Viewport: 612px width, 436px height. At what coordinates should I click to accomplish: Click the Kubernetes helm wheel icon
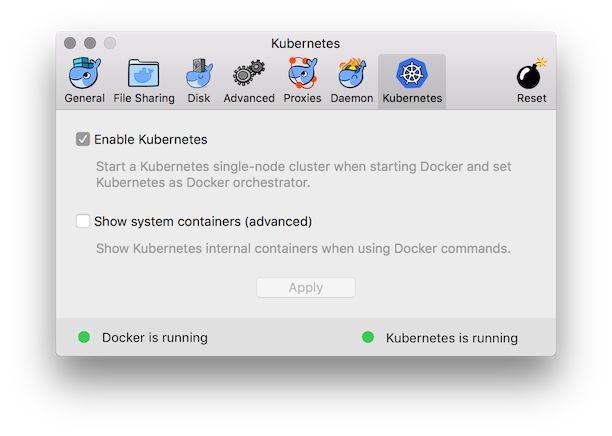(x=412, y=73)
